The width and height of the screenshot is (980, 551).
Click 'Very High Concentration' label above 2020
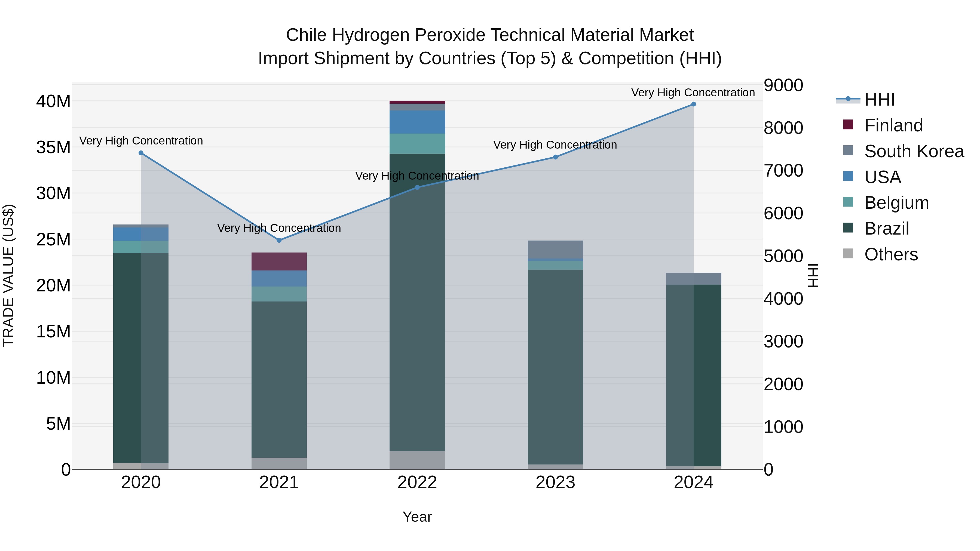click(x=141, y=141)
